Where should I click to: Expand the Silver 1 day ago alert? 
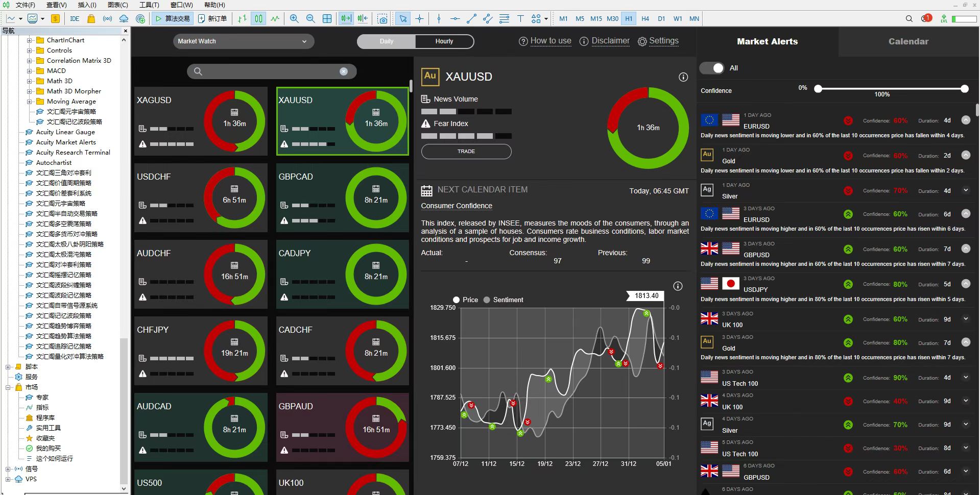tap(965, 190)
